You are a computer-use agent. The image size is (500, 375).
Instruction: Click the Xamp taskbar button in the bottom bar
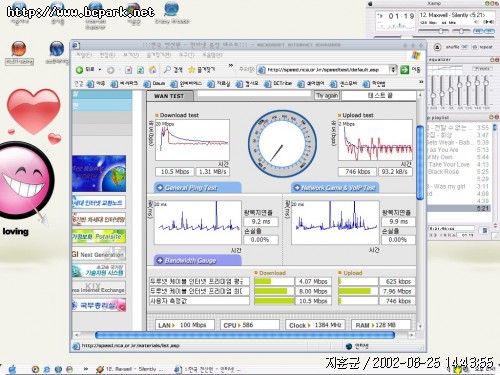tap(129, 369)
